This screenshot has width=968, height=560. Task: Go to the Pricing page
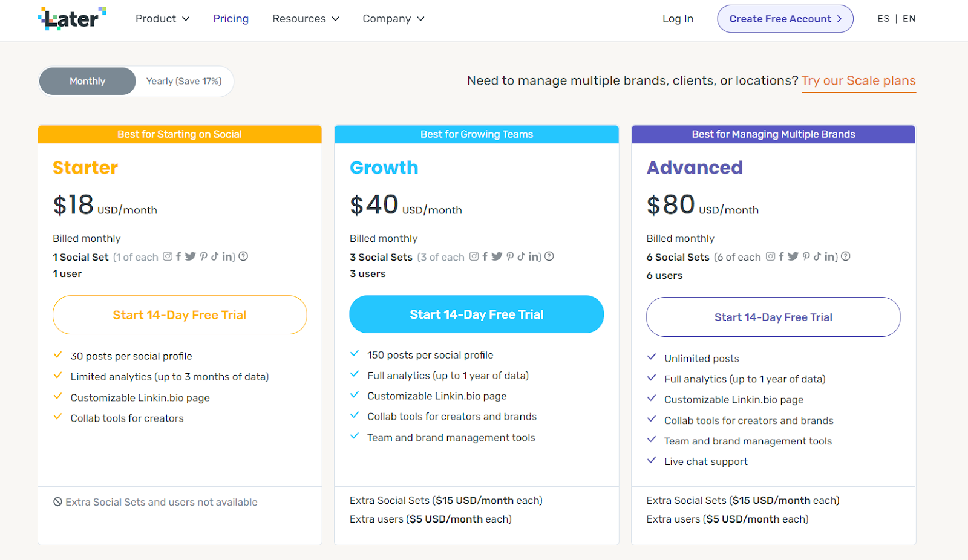pos(231,19)
